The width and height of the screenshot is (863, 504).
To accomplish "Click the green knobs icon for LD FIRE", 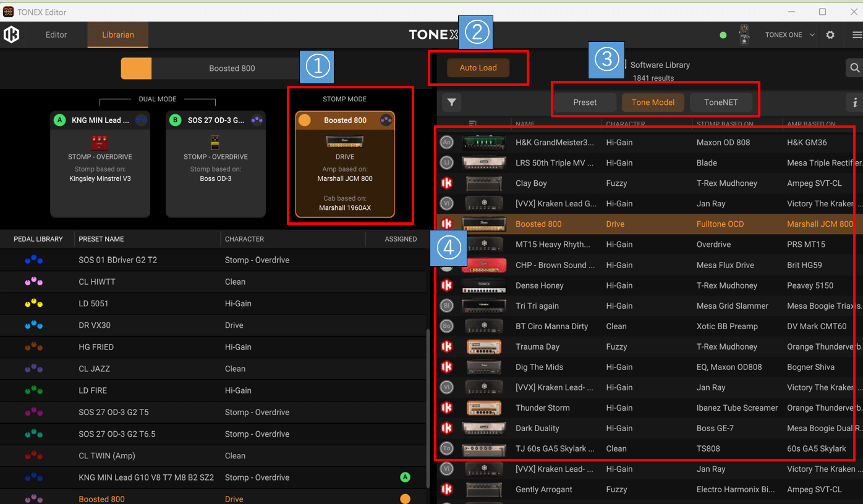I will 33,390.
